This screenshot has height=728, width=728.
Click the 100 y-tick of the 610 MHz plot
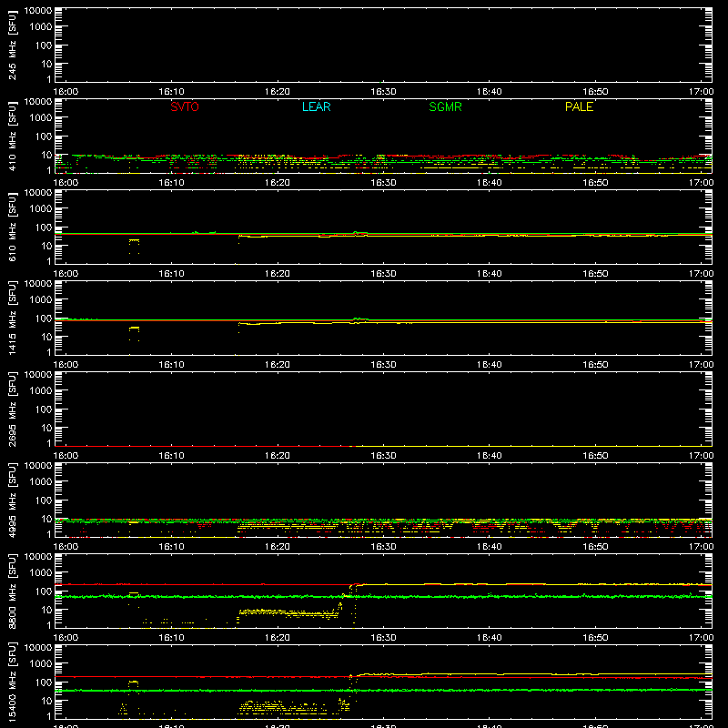click(x=44, y=227)
